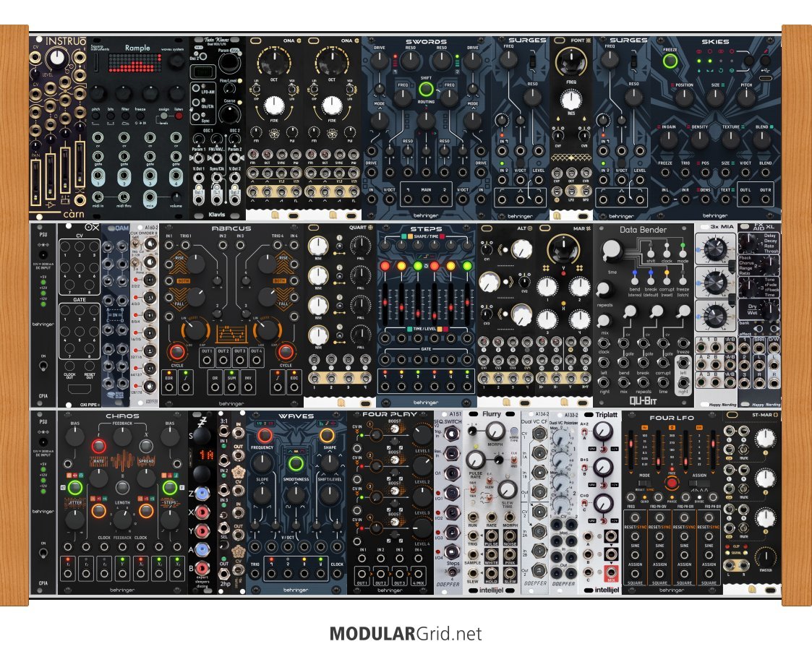
Task: Flip the Four LFO ASSIGN switch
Action: click(699, 483)
